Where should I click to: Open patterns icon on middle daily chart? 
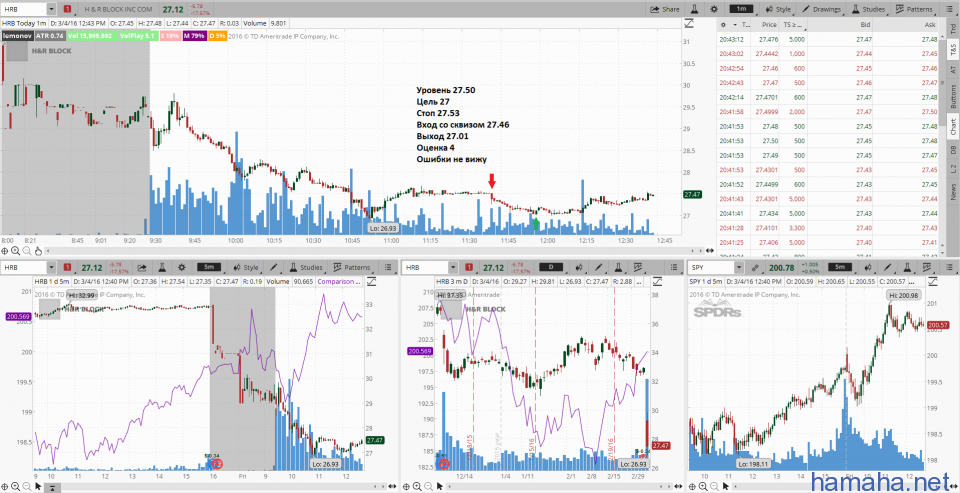coord(639,268)
